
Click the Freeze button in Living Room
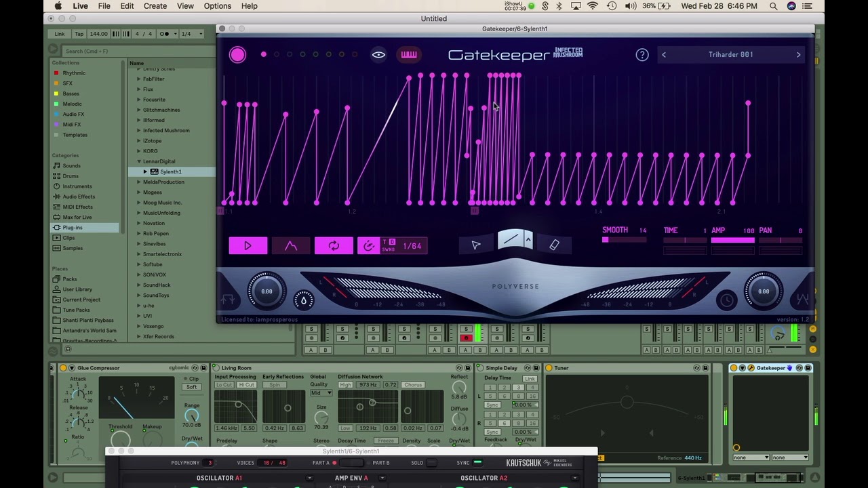click(386, 441)
